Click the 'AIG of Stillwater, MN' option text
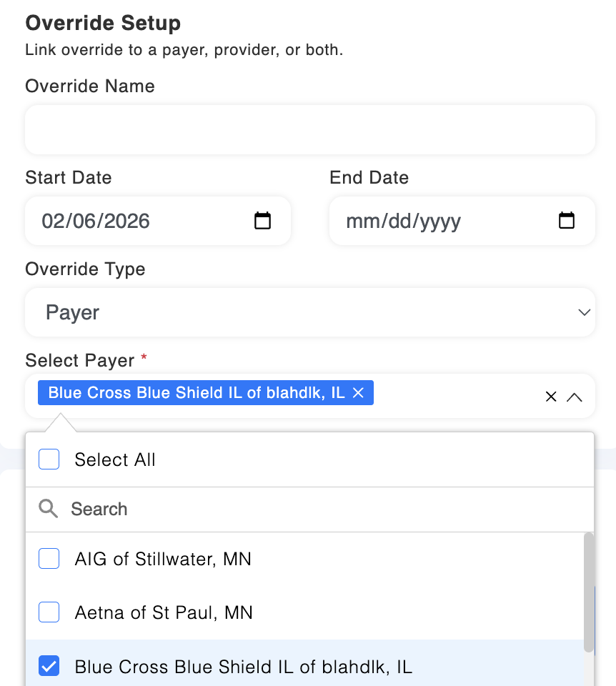Image resolution: width=616 pixels, height=686 pixels. 163,559
